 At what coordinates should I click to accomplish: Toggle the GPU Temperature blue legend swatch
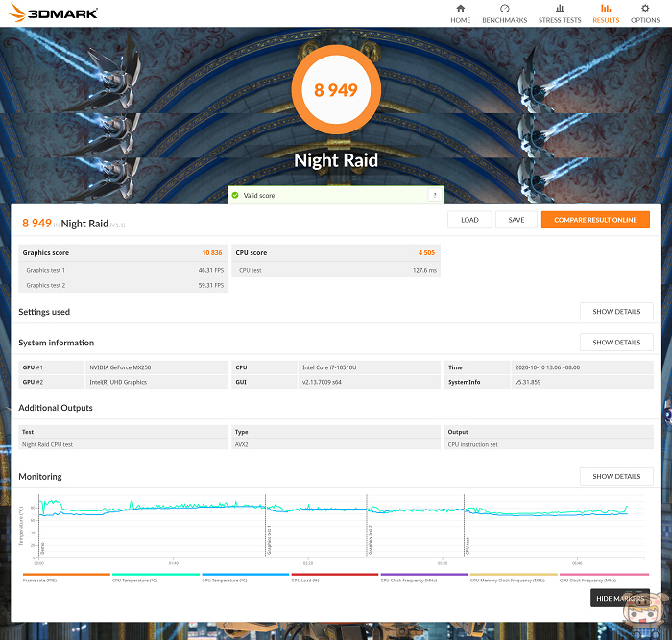click(246, 574)
